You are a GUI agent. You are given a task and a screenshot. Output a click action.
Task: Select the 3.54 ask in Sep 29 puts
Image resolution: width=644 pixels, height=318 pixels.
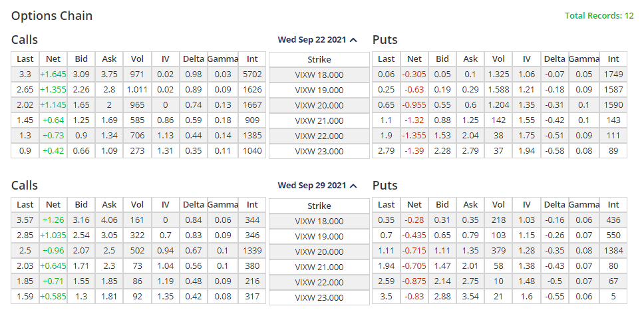[x=470, y=297]
